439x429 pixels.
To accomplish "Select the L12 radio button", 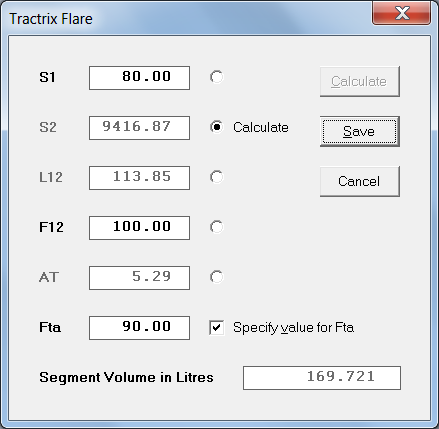I will click(217, 177).
